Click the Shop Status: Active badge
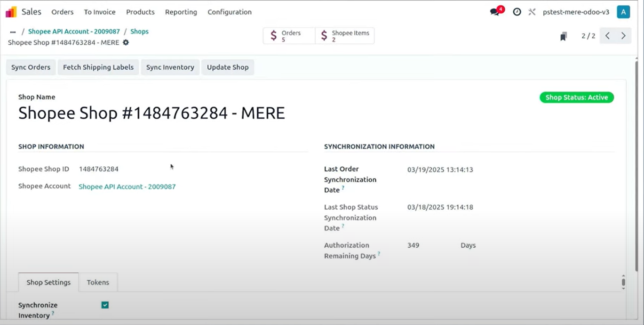The width and height of the screenshot is (644, 325). click(x=577, y=97)
